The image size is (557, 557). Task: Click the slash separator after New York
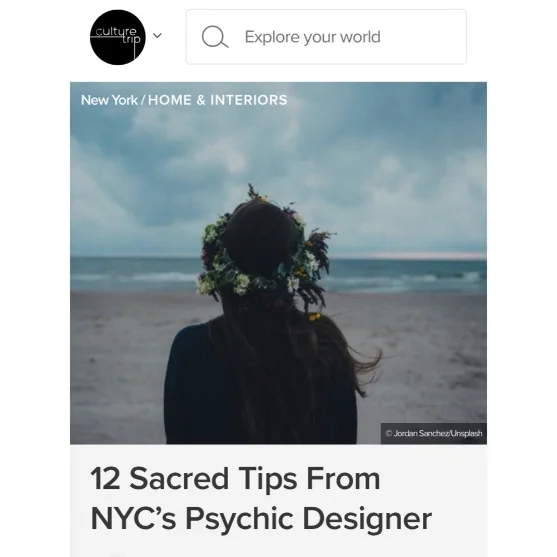143,100
